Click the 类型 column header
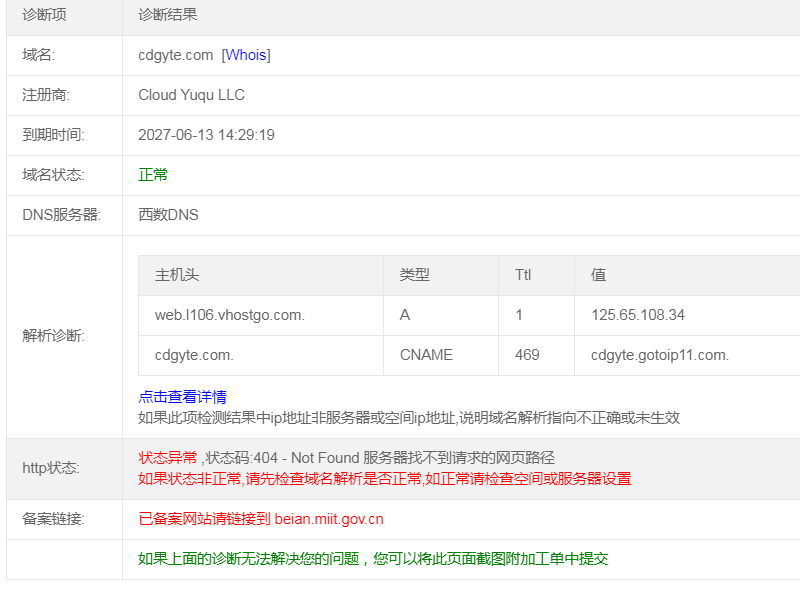800x611 pixels. click(x=414, y=275)
